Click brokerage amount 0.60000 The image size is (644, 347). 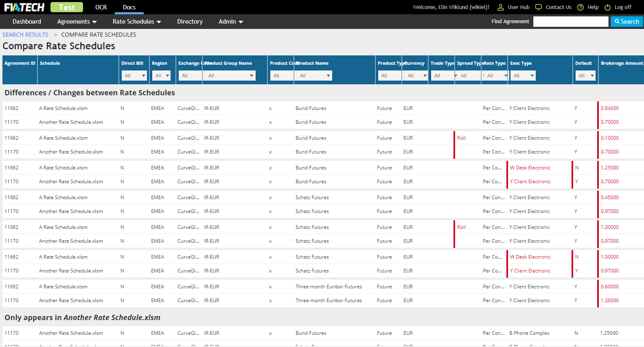coord(610,287)
